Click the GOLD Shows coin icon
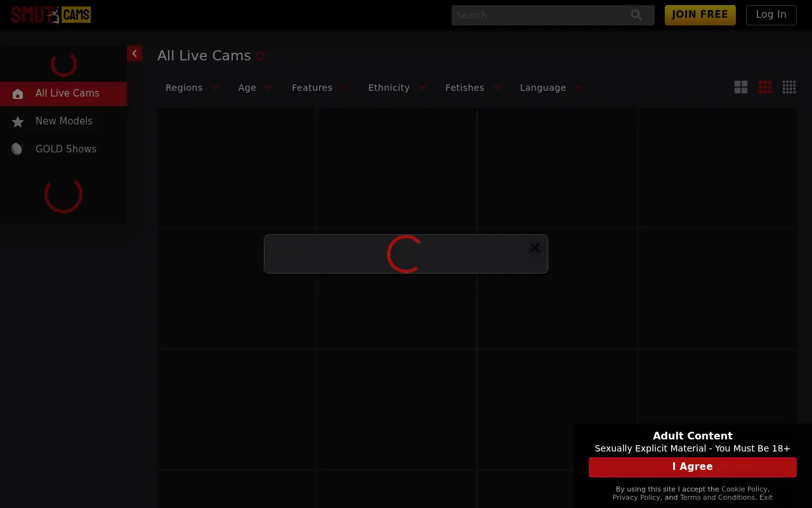Image resolution: width=812 pixels, height=508 pixels. pos(17,149)
